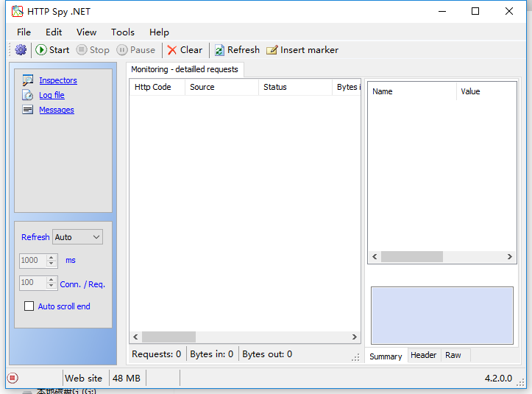Click the Messages icon in sidebar
The image size is (532, 394).
pos(27,110)
